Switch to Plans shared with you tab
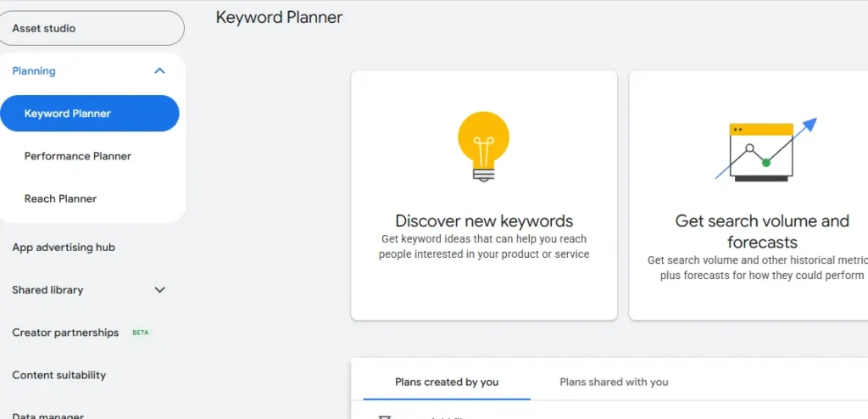 tap(614, 383)
